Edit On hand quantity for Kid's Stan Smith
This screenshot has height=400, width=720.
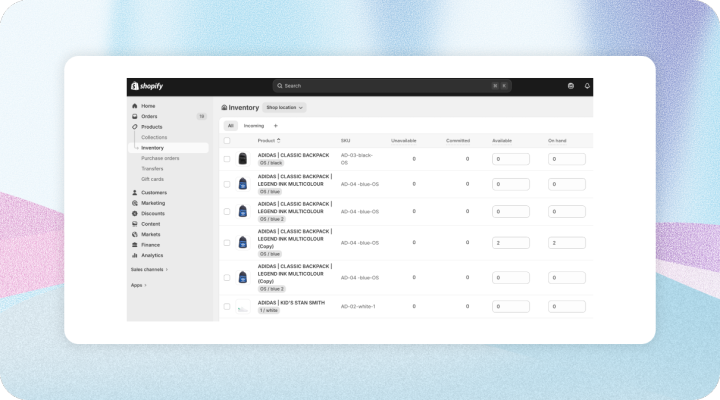click(x=567, y=306)
